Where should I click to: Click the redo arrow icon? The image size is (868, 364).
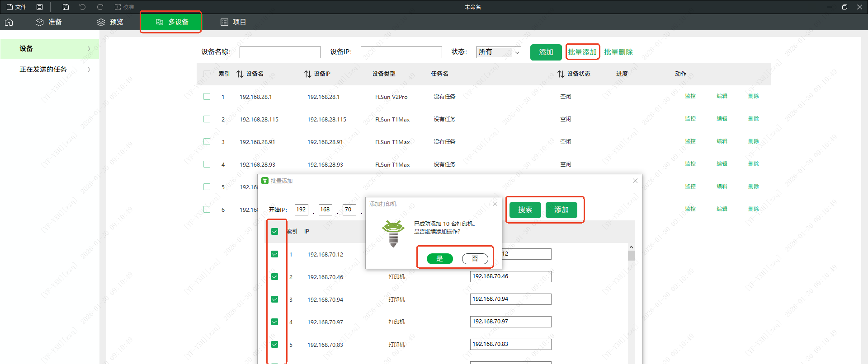pyautogui.click(x=100, y=7)
